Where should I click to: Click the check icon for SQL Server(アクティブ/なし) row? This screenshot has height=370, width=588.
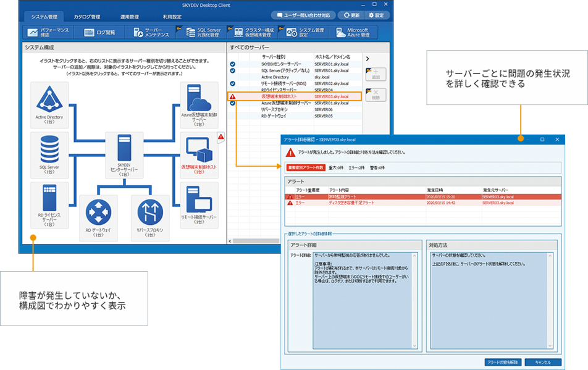point(232,70)
